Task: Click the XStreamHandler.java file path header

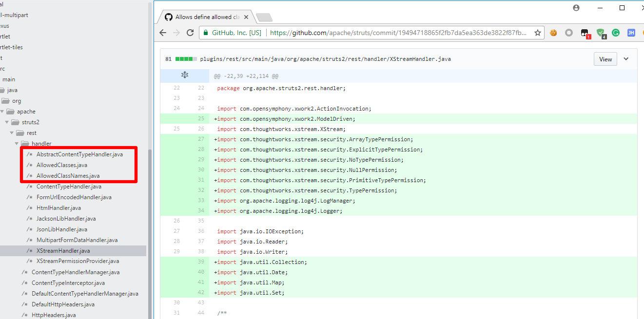Action: click(x=325, y=59)
